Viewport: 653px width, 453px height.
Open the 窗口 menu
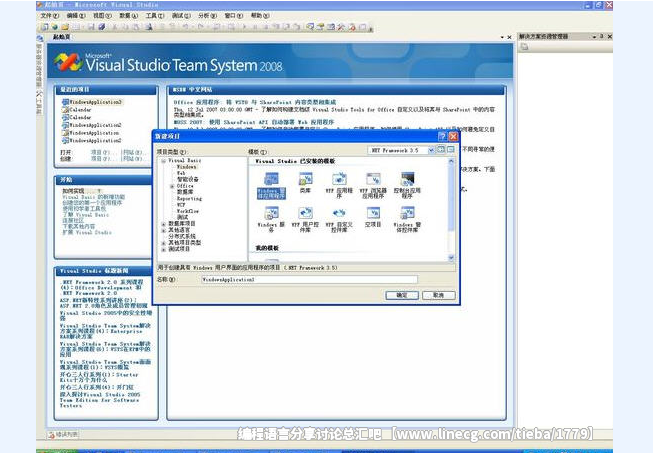click(x=234, y=15)
